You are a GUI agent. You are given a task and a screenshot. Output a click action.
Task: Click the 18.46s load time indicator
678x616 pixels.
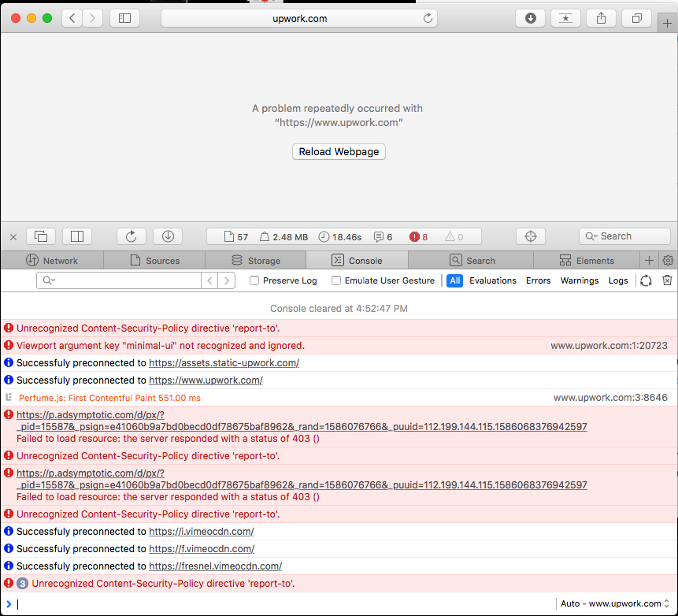pyautogui.click(x=340, y=236)
